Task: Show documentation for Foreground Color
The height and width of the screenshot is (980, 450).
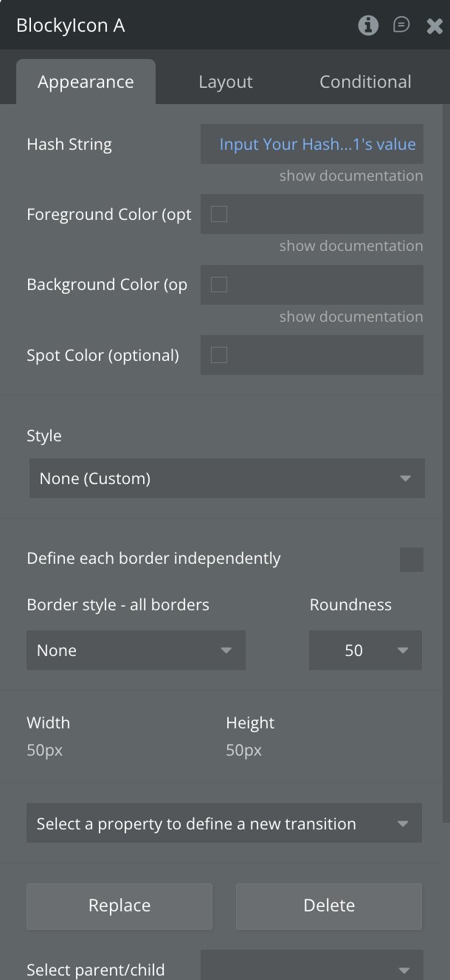Action: click(351, 246)
